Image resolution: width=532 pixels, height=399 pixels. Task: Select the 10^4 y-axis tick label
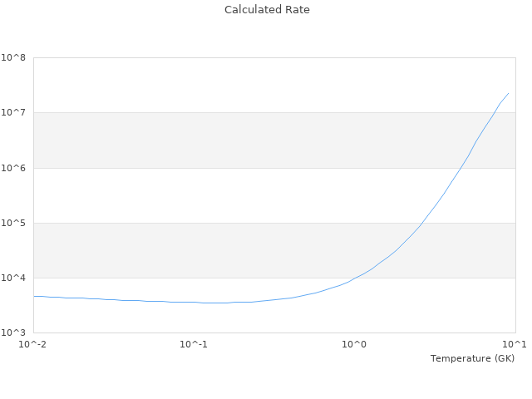pos(14,278)
